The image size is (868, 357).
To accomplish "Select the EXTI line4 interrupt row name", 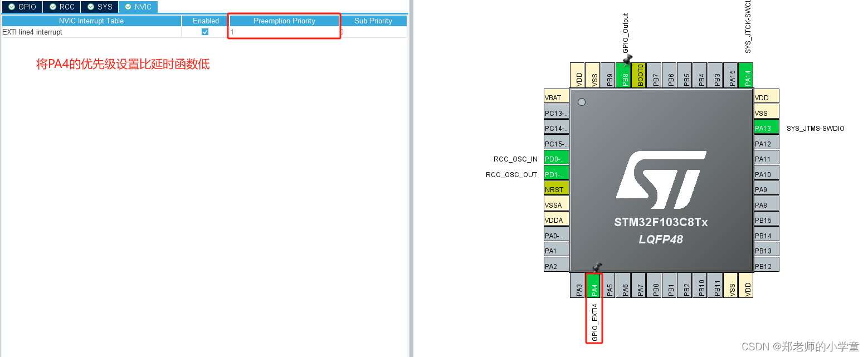I will coord(32,32).
